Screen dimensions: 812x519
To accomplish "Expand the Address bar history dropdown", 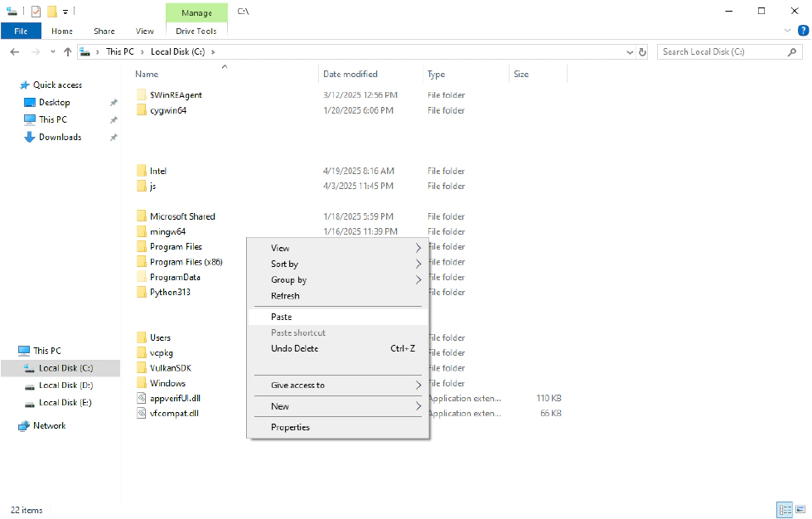I will pos(630,51).
